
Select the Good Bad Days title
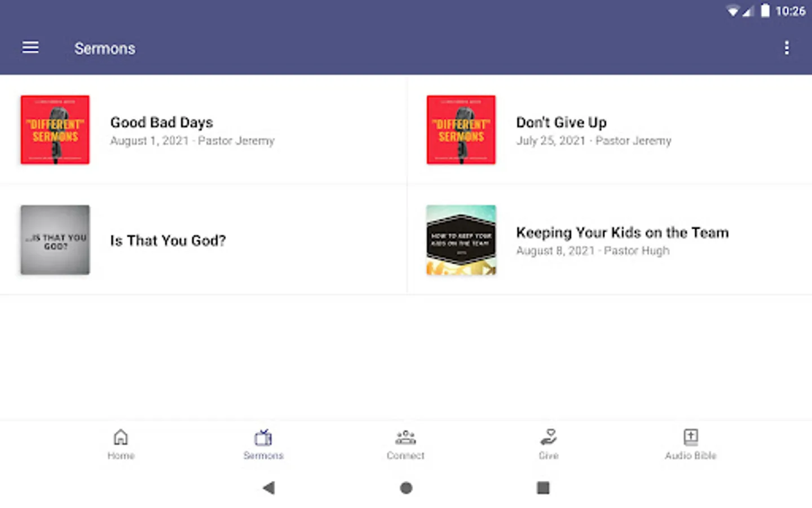[x=162, y=122]
